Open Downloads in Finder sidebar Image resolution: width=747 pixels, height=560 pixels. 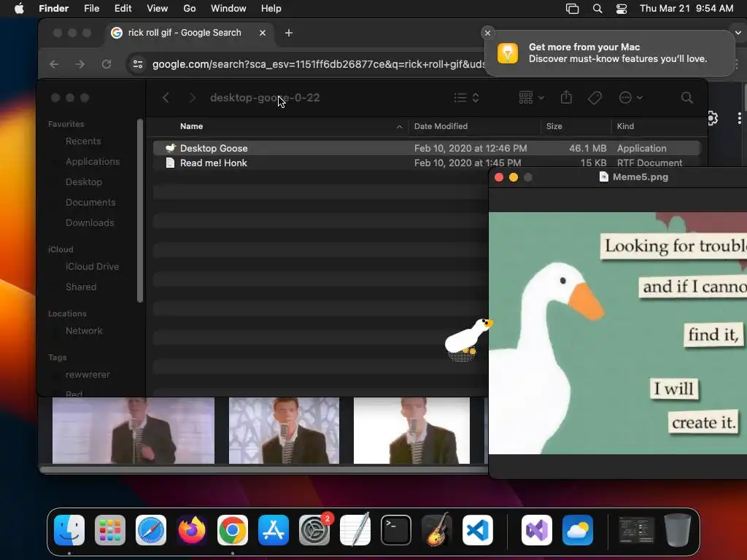click(90, 223)
